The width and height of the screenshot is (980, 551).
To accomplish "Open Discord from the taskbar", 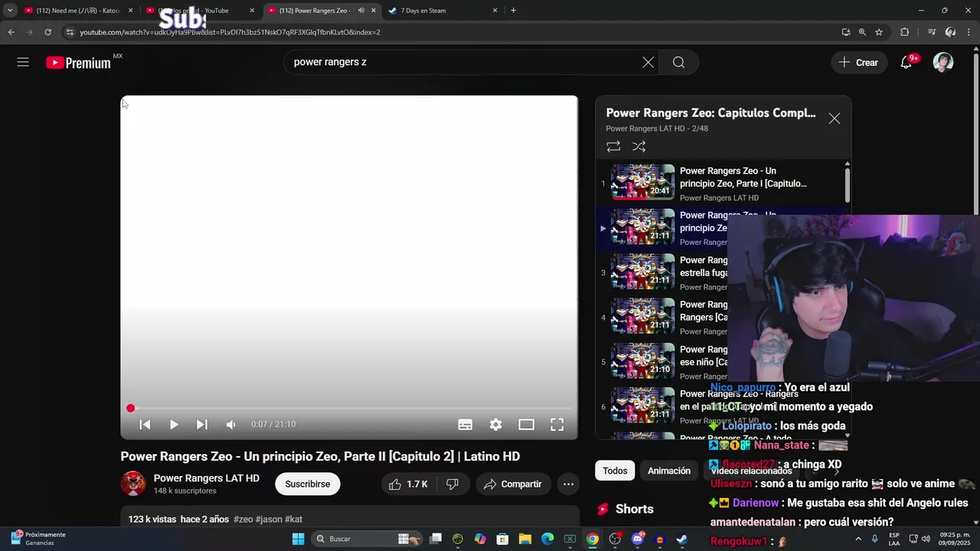I will pyautogui.click(x=637, y=540).
